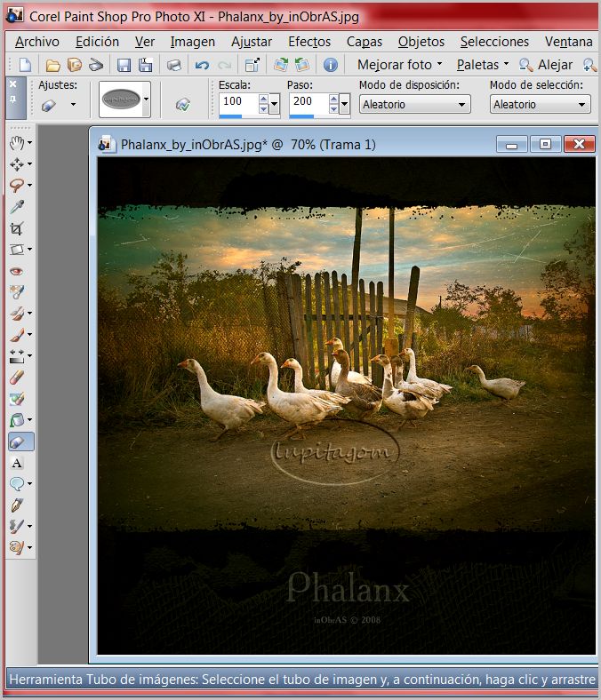
Task: Decrease the Paso value with down arrow
Action: point(333,109)
